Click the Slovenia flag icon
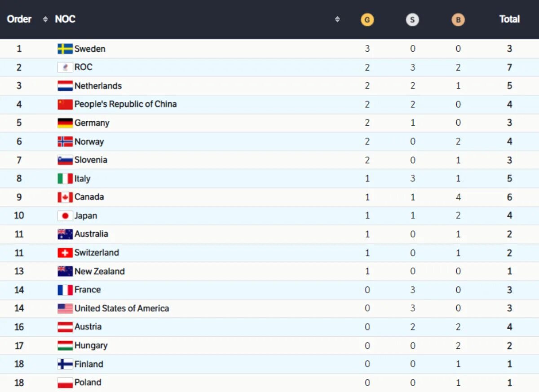The height and width of the screenshot is (392, 539). click(x=65, y=160)
